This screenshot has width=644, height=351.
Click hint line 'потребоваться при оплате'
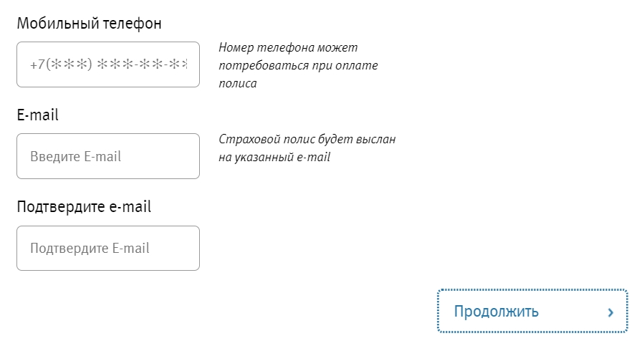298,66
